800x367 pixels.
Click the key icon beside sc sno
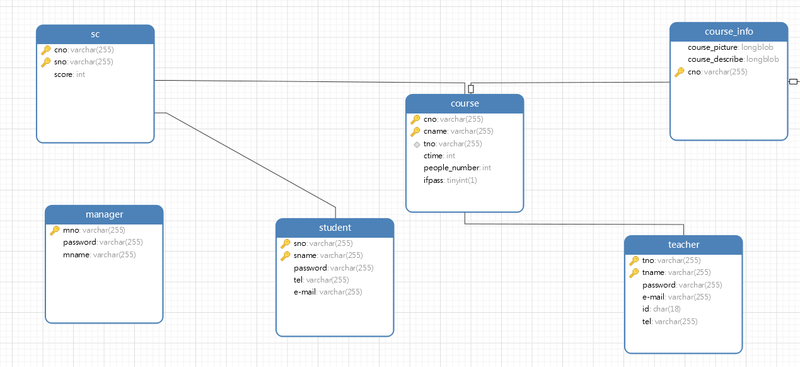click(46, 62)
